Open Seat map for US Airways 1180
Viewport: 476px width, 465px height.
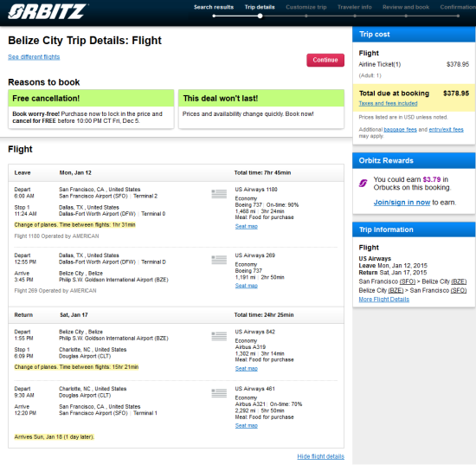click(x=246, y=226)
